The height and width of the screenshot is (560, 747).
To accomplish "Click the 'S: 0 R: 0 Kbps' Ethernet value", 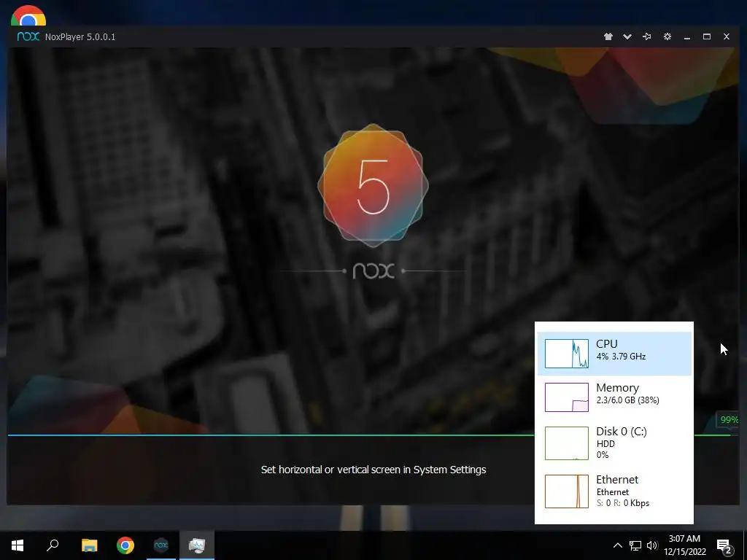I will pos(623,503).
